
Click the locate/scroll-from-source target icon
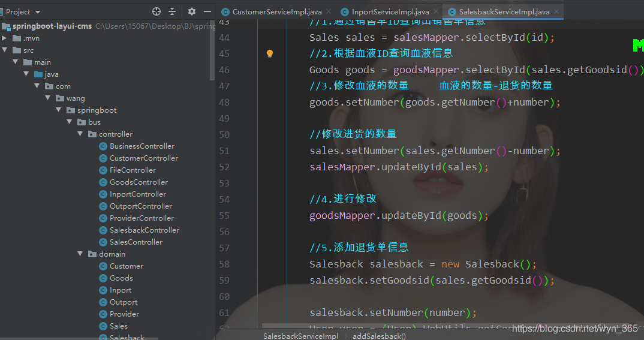157,11
